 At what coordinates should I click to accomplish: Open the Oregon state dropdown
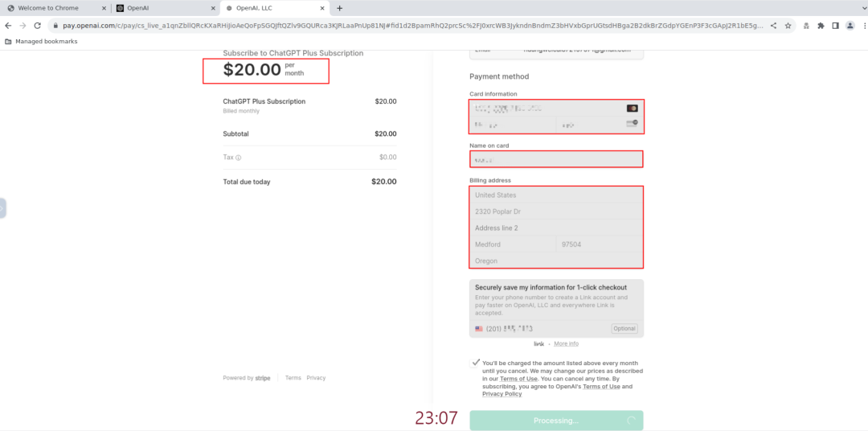pos(556,261)
